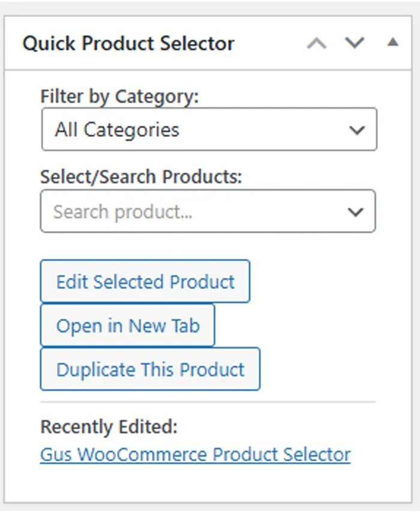Collapse the Quick Product Selector panel triangle
Image resolution: width=420 pixels, height=512 pixels.
tap(393, 43)
